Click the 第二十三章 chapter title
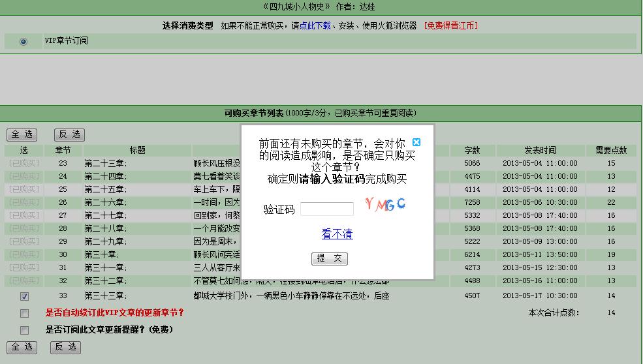The height and width of the screenshot is (364, 643). [x=105, y=164]
